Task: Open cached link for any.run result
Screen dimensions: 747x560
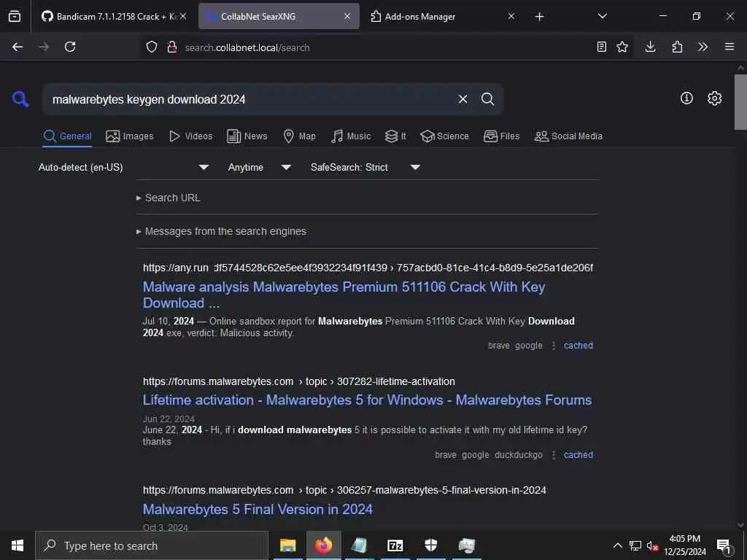Action: [578, 346]
